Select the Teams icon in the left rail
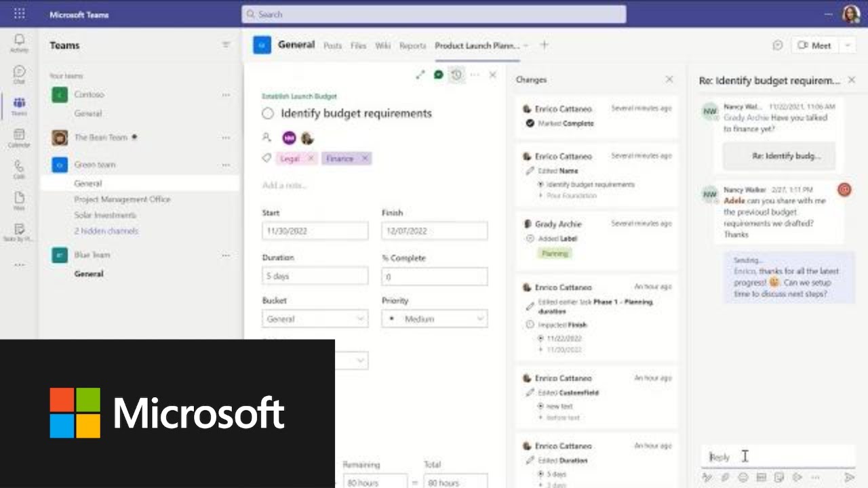The width and height of the screenshot is (868, 488). (x=19, y=106)
